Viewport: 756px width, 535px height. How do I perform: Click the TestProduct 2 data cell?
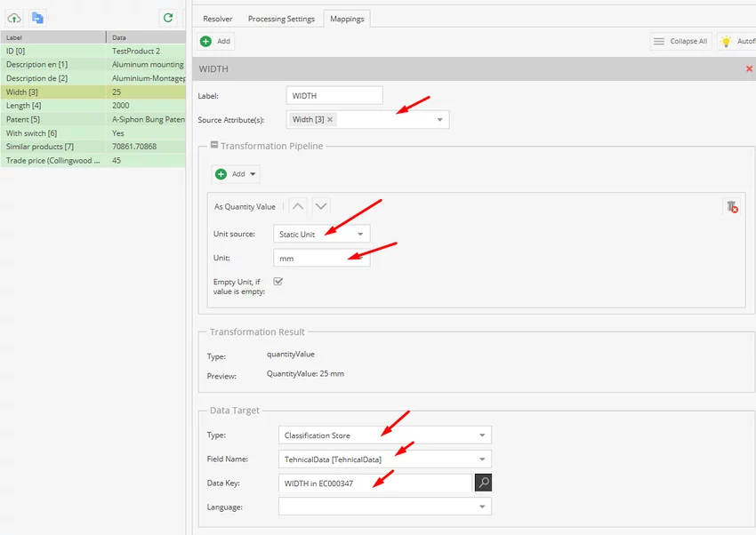pos(146,51)
